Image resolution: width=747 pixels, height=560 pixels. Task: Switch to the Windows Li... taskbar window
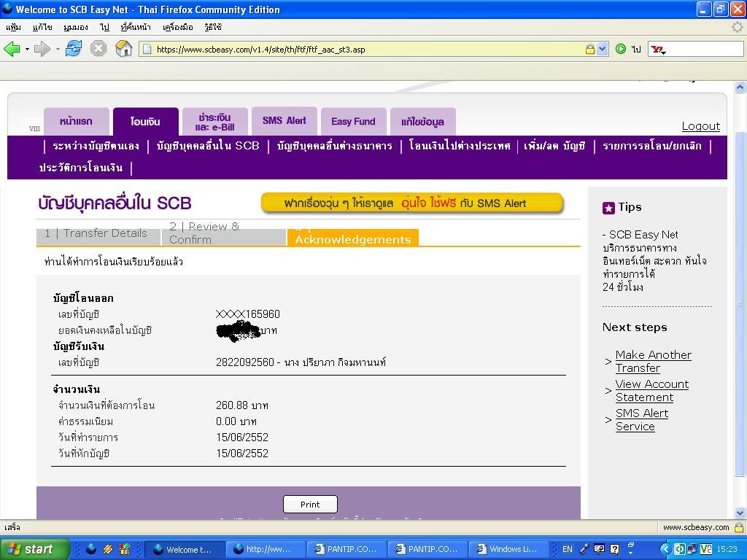[507, 549]
